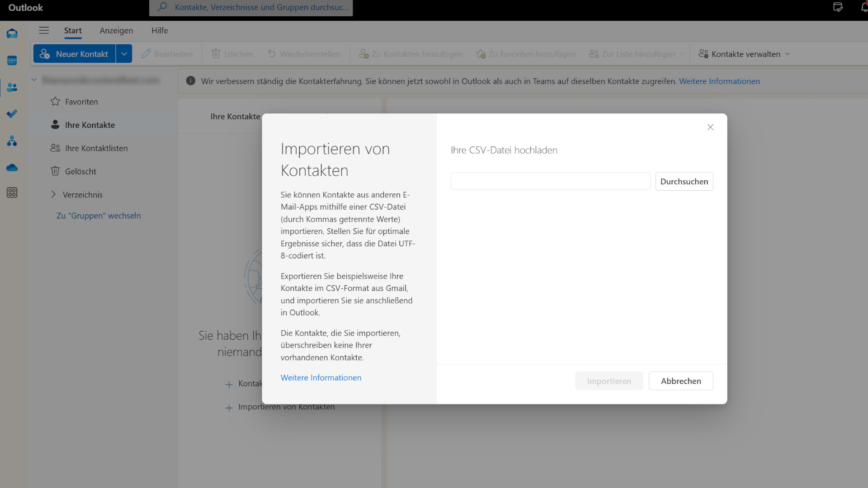The image size is (868, 488).
Task: Open more apps grid icon
Action: point(12,192)
